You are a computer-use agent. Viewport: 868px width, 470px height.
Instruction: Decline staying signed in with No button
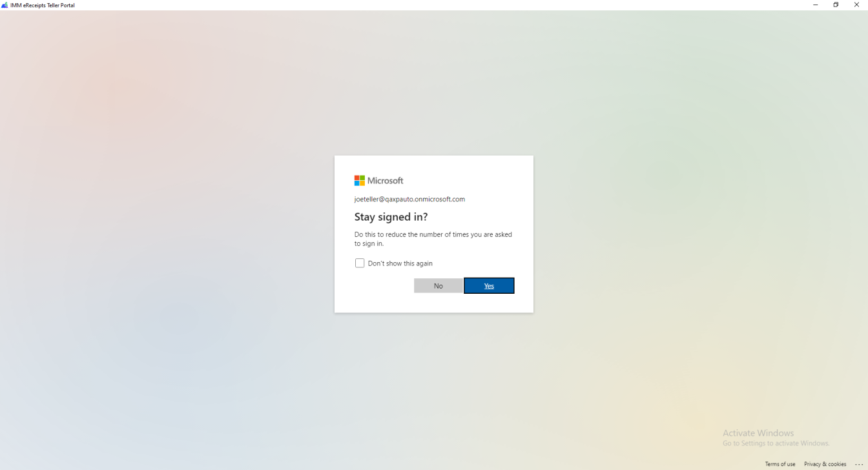(x=438, y=285)
